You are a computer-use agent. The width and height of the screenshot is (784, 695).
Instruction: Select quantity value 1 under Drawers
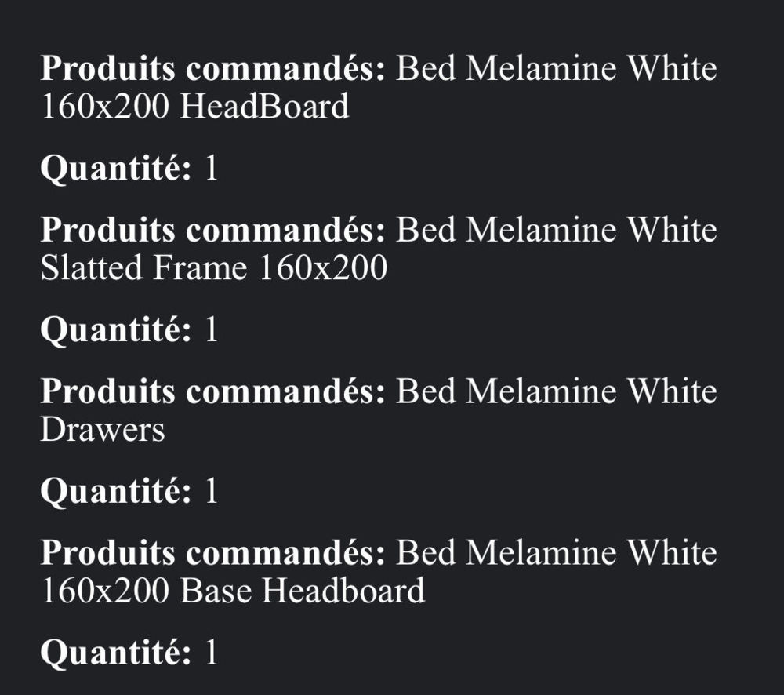pyautogui.click(x=212, y=490)
